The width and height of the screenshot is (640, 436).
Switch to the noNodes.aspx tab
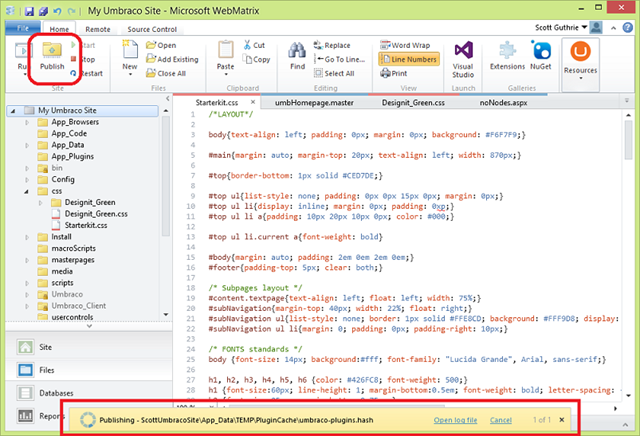(x=503, y=103)
